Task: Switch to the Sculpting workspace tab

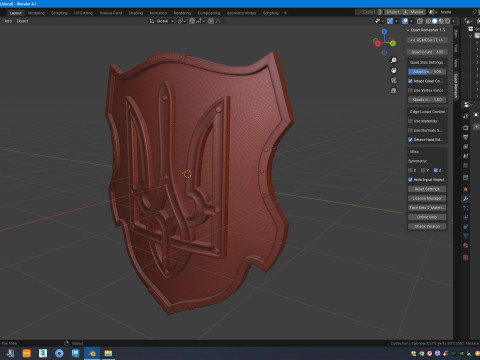Action: coord(59,13)
